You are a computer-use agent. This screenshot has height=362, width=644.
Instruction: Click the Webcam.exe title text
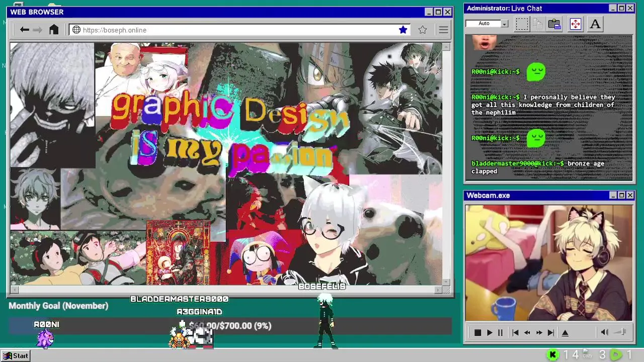tap(488, 195)
